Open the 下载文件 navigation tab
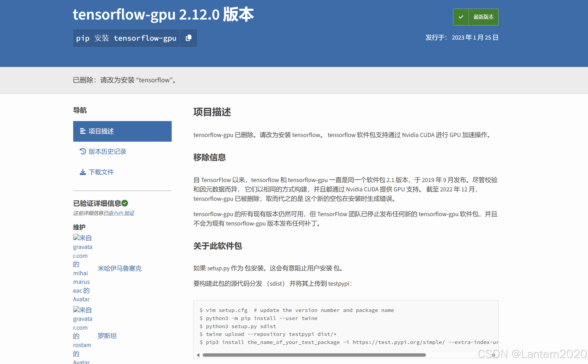Image resolution: width=588 pixels, height=364 pixels. pyautogui.click(x=101, y=172)
